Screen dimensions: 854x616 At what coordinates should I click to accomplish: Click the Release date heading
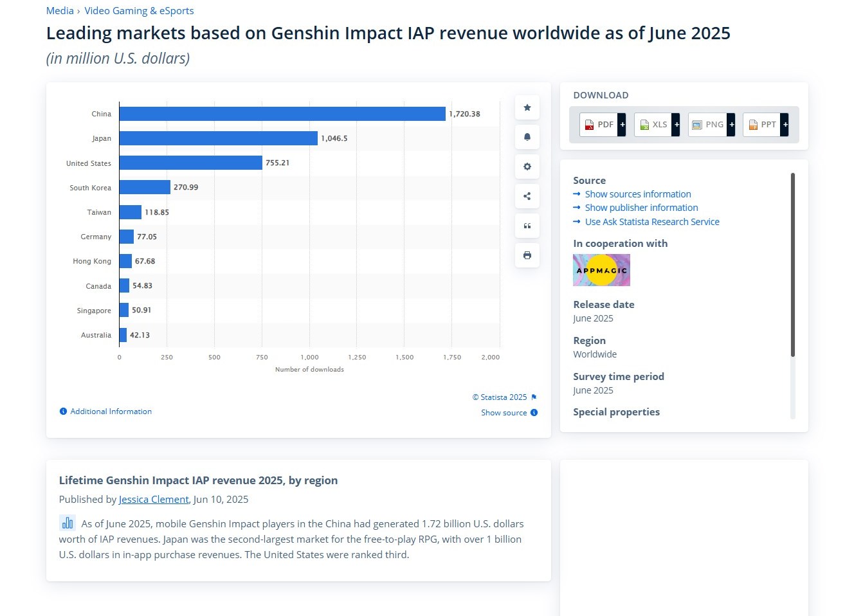(x=604, y=305)
